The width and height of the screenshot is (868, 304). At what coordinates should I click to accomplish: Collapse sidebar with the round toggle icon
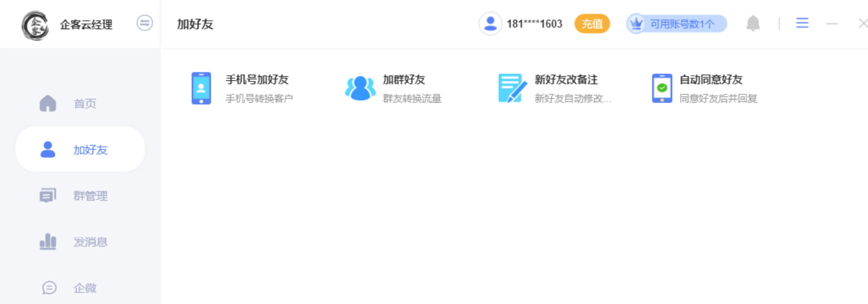tap(145, 23)
